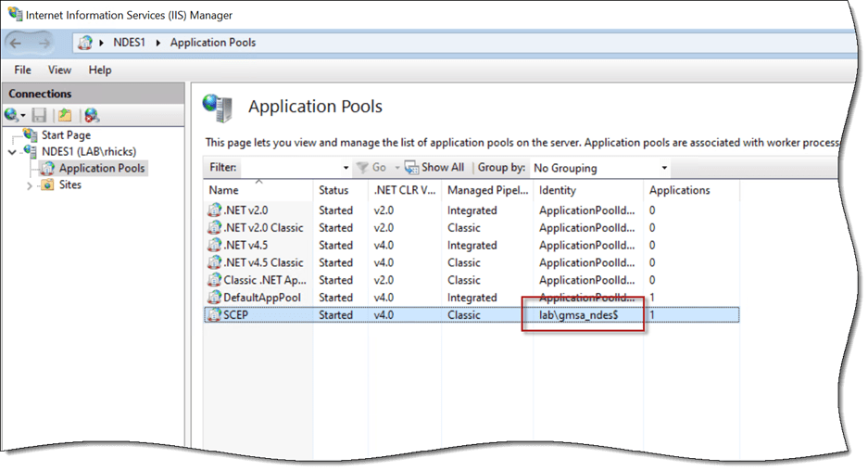Sort by Managed Pipeline column header

click(487, 190)
